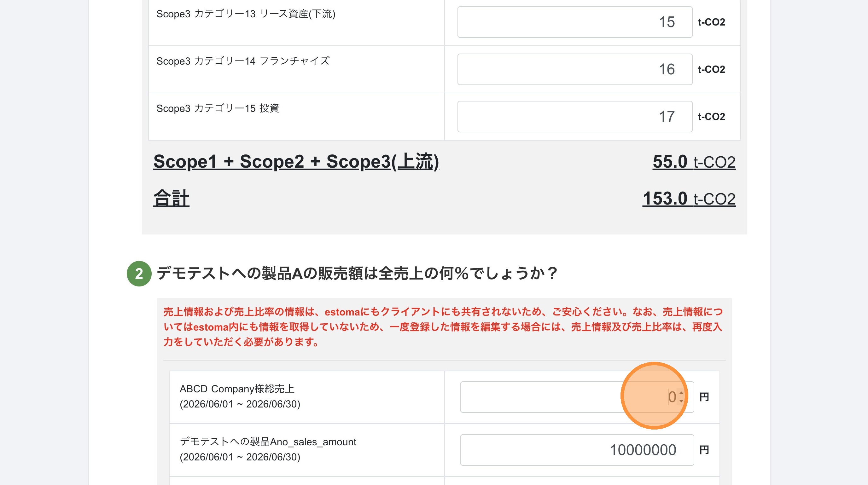
Task: Focus the Scope3 Category 13 lease assets field
Action: (575, 22)
